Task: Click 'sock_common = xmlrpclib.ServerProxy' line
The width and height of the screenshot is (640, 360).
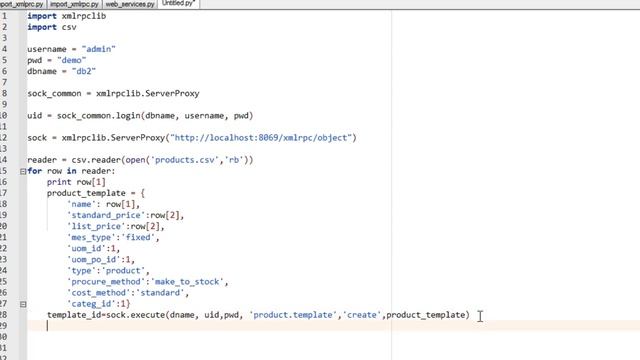Action: pos(113,93)
